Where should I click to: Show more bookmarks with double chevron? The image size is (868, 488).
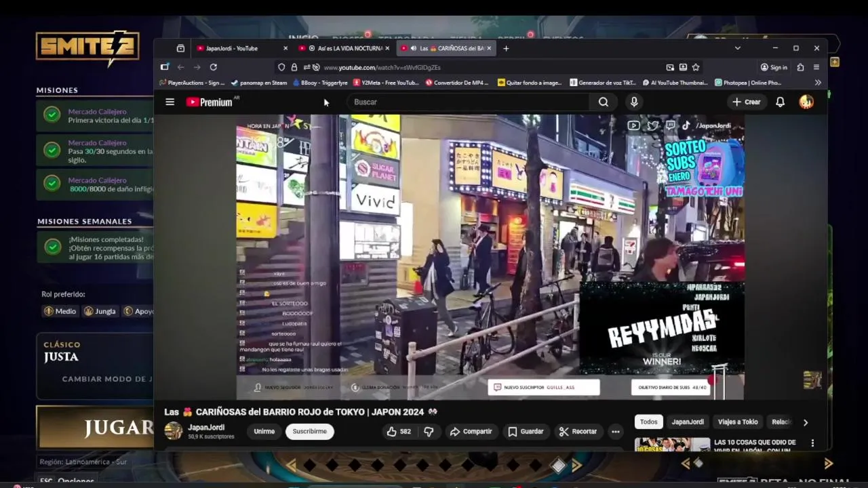tap(818, 83)
